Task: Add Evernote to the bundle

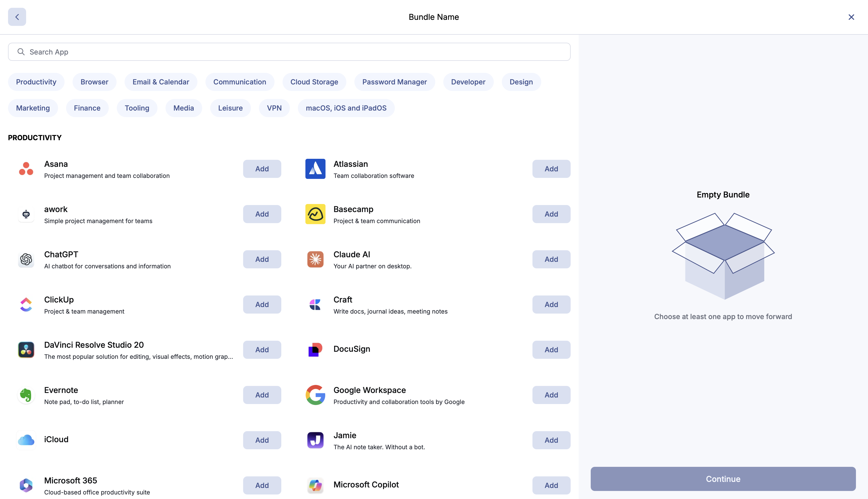Action: click(262, 395)
